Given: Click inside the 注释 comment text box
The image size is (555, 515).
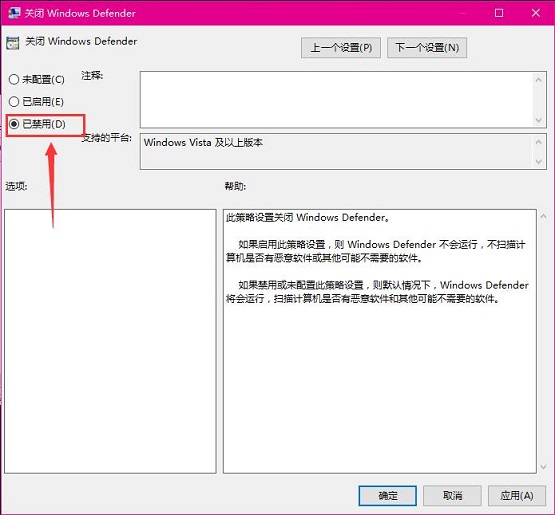Looking at the screenshot, I should (x=336, y=99).
